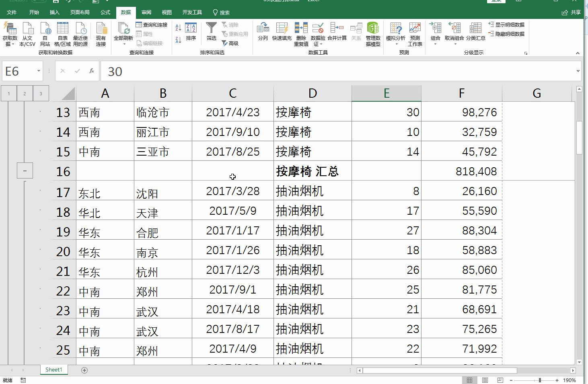Switch to the 开始 ribbon tab

coord(34,12)
